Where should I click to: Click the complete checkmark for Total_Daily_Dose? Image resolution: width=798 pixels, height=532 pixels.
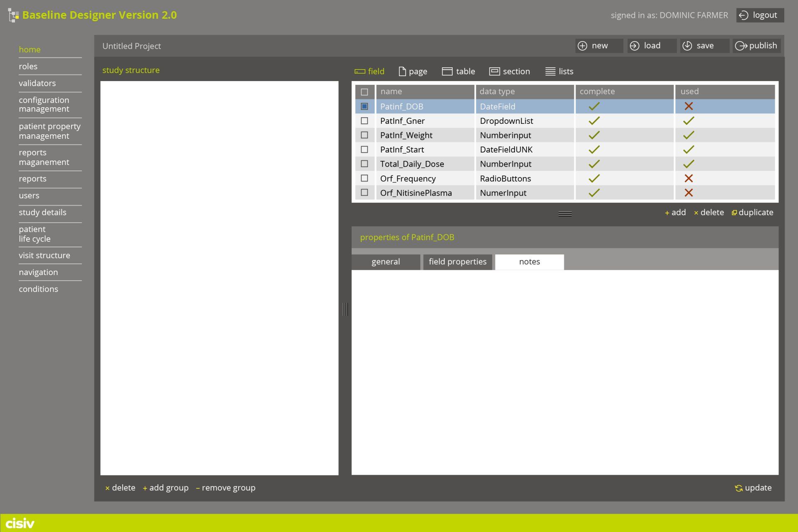[594, 164]
